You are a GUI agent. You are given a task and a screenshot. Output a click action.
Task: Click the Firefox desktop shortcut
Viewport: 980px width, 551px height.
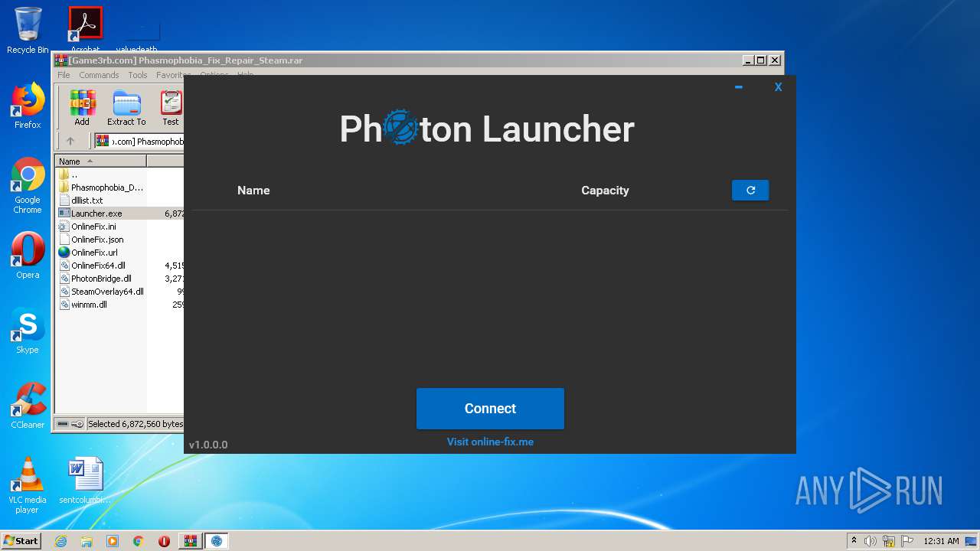point(28,106)
